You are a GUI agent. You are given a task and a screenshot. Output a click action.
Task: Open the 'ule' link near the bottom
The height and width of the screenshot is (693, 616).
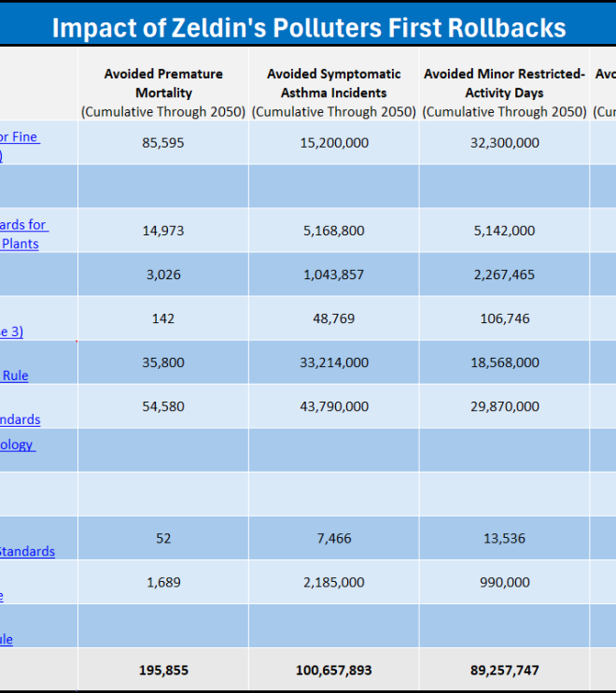coord(7,640)
